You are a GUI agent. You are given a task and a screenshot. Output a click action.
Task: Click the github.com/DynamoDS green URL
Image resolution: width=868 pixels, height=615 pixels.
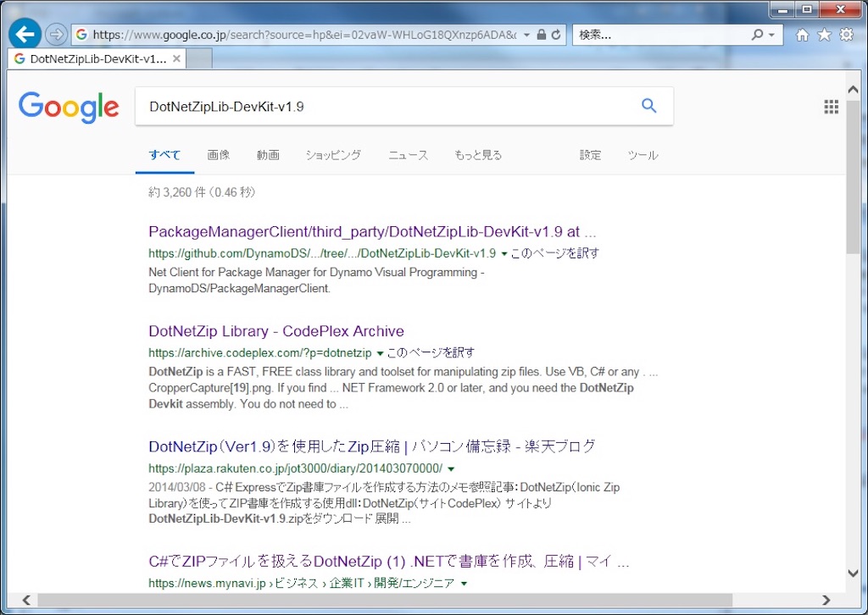[x=322, y=253]
